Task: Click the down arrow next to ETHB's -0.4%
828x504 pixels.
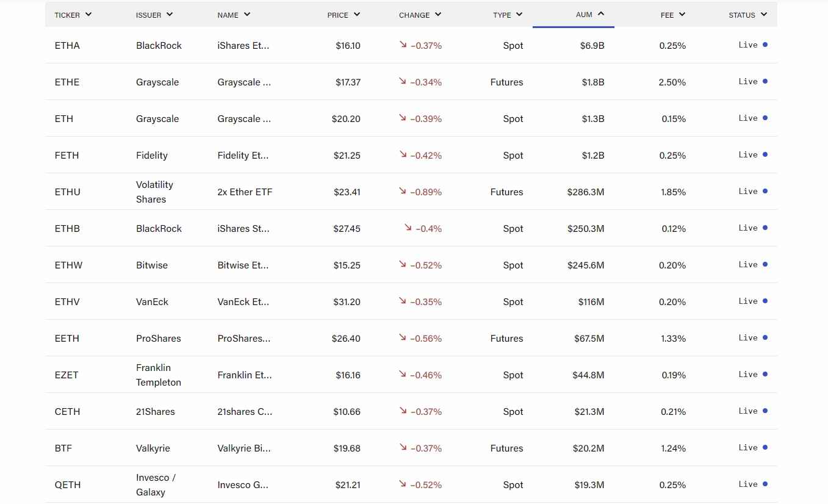Action: (408, 228)
